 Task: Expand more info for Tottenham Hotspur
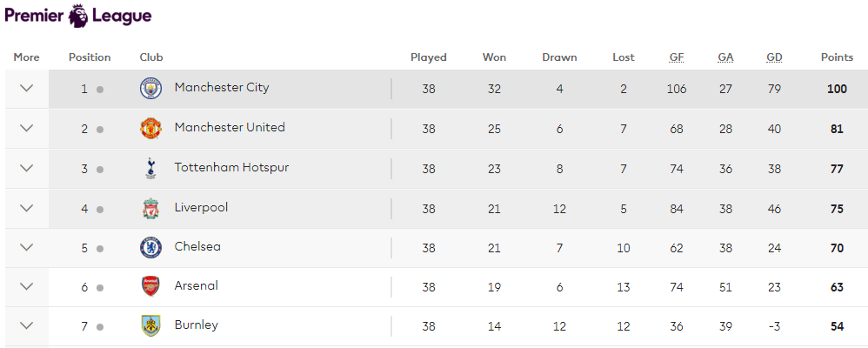click(27, 168)
